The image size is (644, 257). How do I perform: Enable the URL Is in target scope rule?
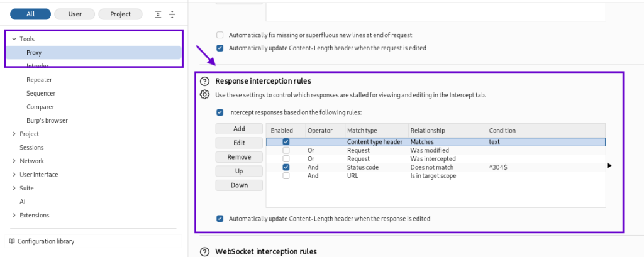pos(286,176)
